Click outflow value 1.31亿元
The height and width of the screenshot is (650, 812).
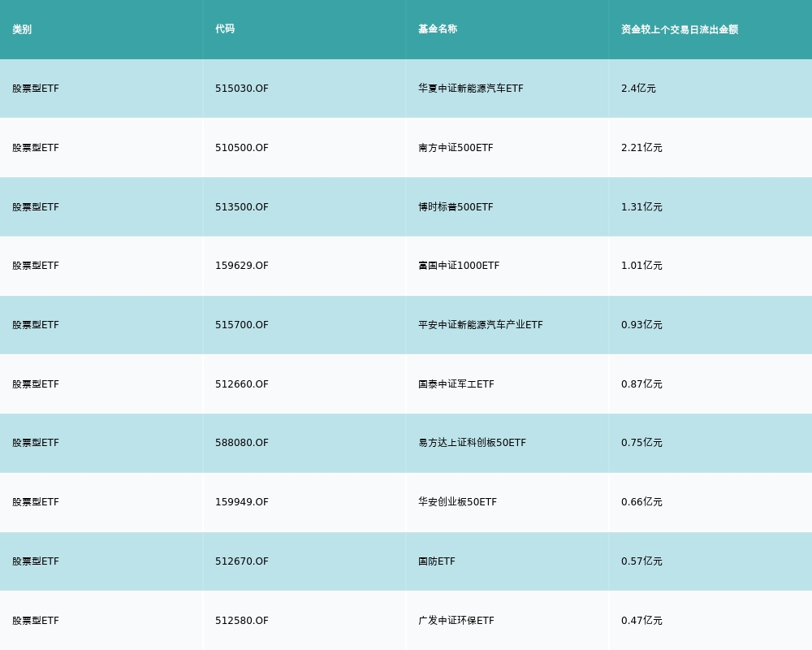pyautogui.click(x=641, y=207)
